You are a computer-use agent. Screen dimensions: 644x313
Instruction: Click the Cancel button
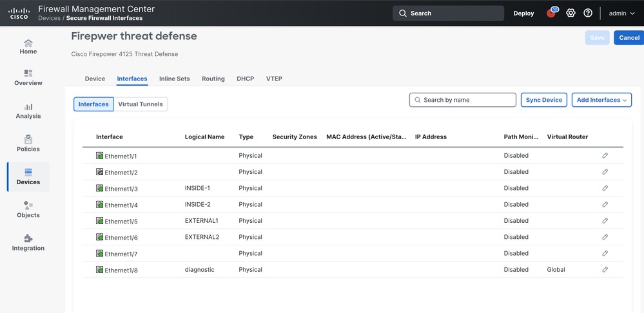629,38
